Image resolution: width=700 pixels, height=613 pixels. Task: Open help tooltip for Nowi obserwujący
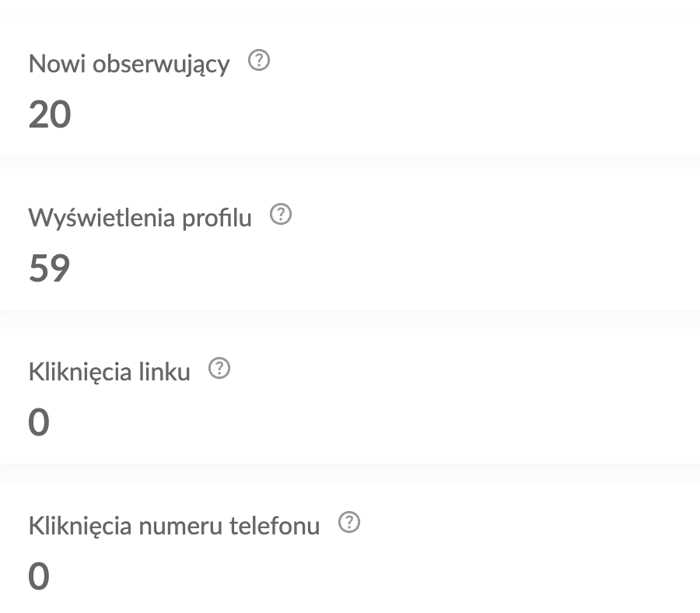coord(258,62)
